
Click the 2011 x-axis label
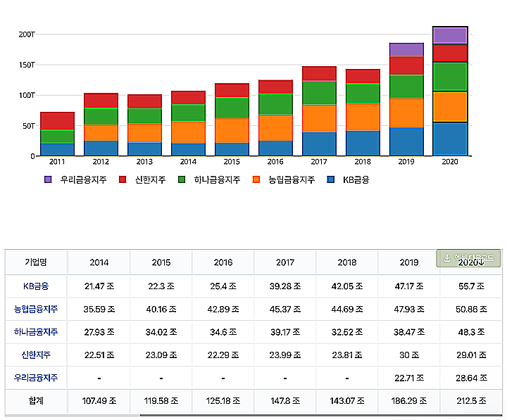[57, 162]
